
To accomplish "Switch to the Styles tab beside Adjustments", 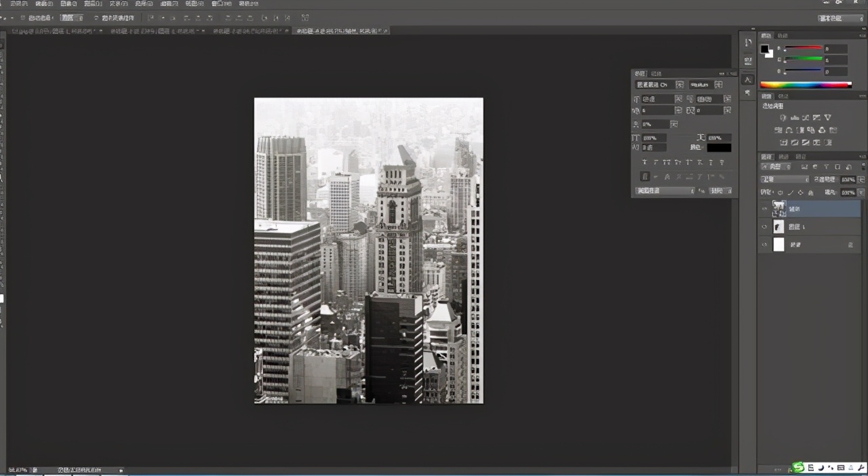I will pos(783,96).
